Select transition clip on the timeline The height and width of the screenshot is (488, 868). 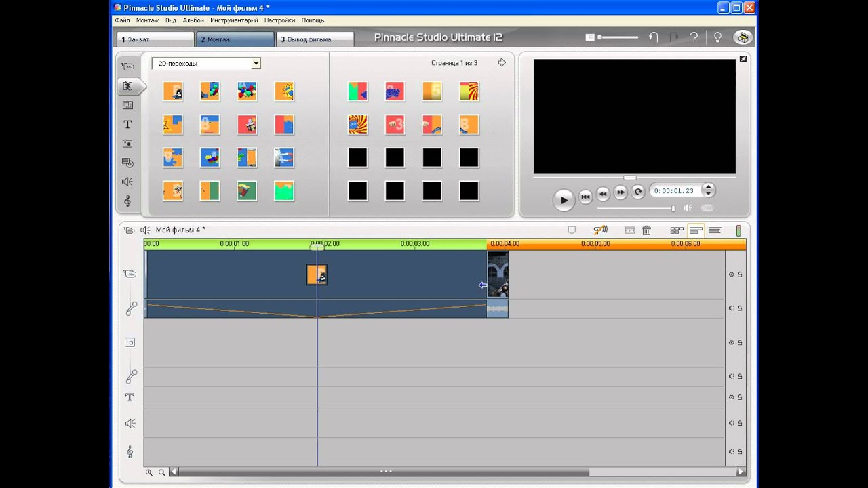(317, 274)
